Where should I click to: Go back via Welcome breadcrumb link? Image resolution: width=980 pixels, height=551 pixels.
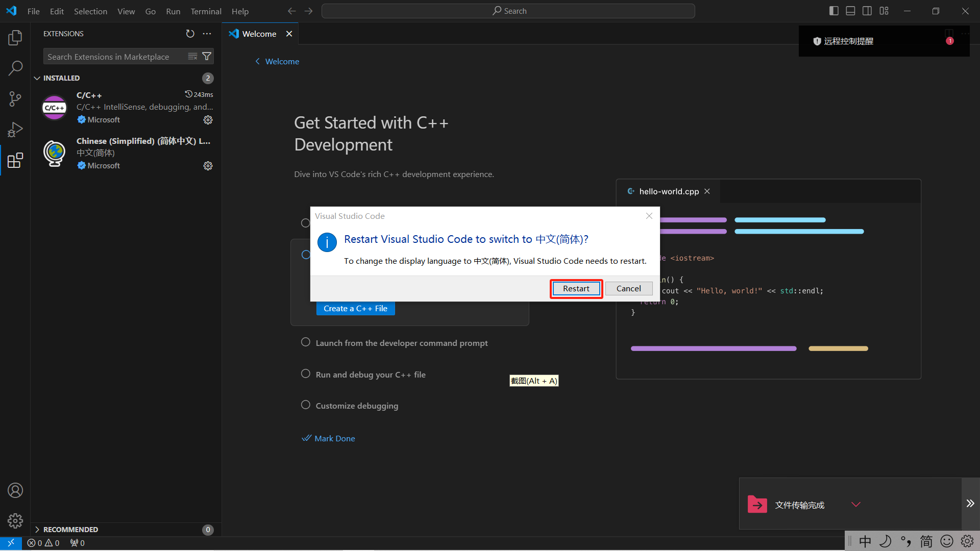tap(277, 61)
